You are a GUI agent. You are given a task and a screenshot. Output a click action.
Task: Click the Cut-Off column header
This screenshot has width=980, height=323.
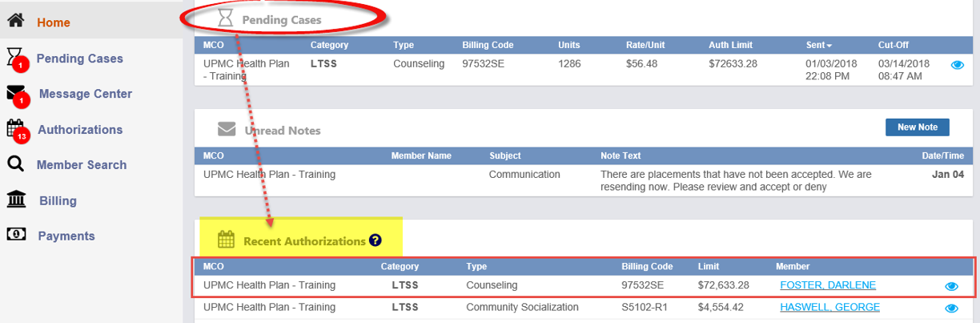(893, 45)
